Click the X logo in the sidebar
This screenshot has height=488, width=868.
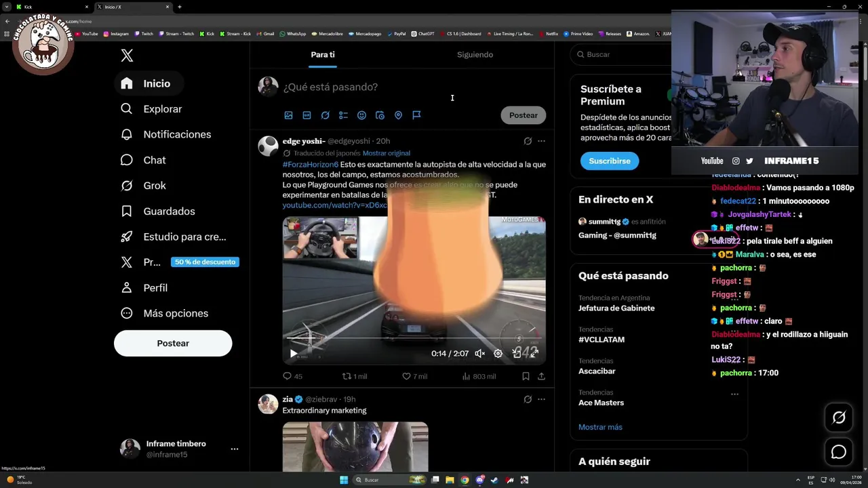pyautogui.click(x=127, y=56)
